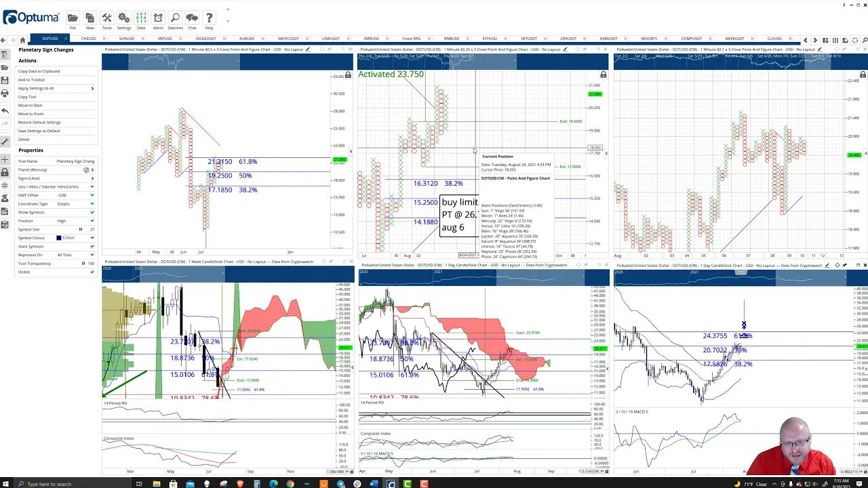
Task: Switch to the DOGEUSDT tab
Action: pos(206,39)
